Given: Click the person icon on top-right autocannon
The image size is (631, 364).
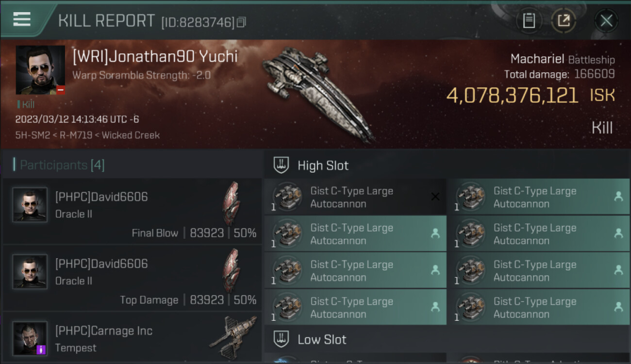Looking at the screenshot, I should [x=618, y=197].
